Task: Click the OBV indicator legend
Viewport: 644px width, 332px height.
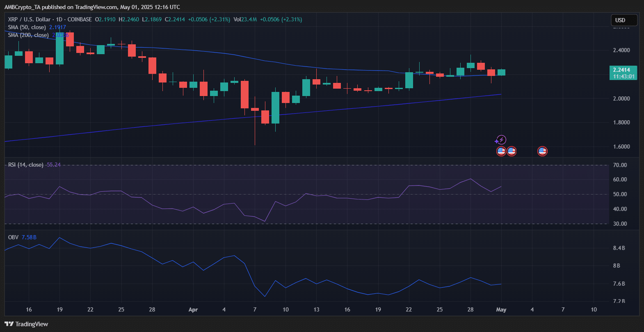Action: point(13,237)
